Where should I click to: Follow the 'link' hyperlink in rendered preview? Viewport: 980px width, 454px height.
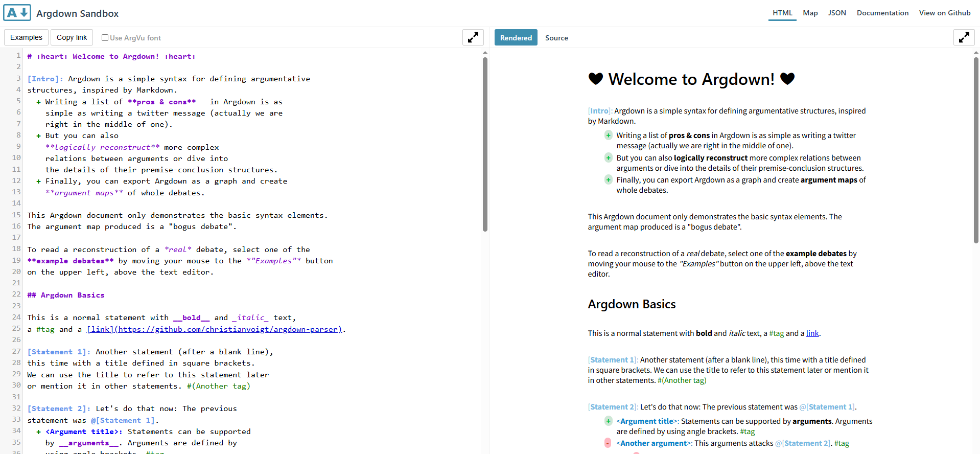[812, 333]
